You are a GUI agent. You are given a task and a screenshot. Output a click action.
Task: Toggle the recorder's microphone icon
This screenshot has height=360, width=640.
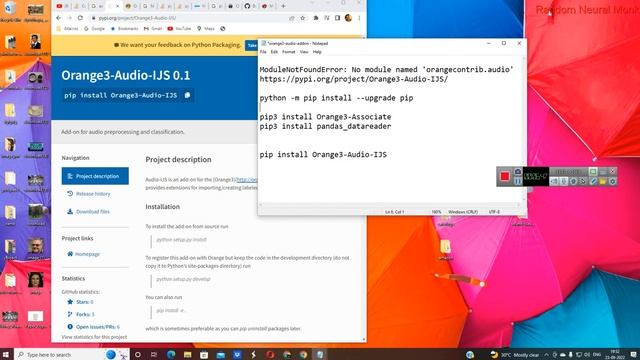564,181
